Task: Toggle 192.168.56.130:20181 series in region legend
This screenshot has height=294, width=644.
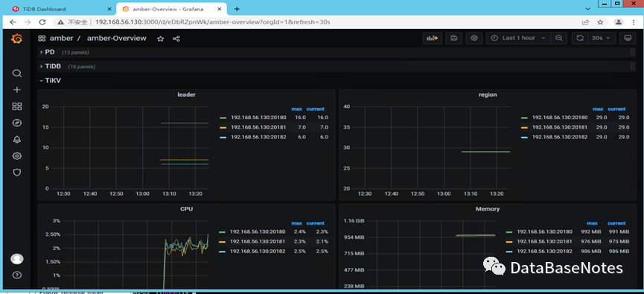Action: (x=560, y=127)
